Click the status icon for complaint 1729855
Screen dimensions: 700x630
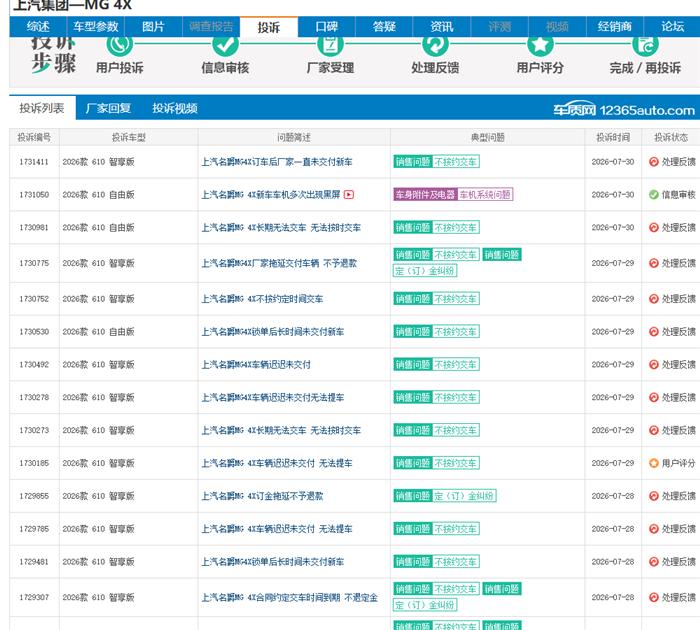pyautogui.click(x=654, y=496)
